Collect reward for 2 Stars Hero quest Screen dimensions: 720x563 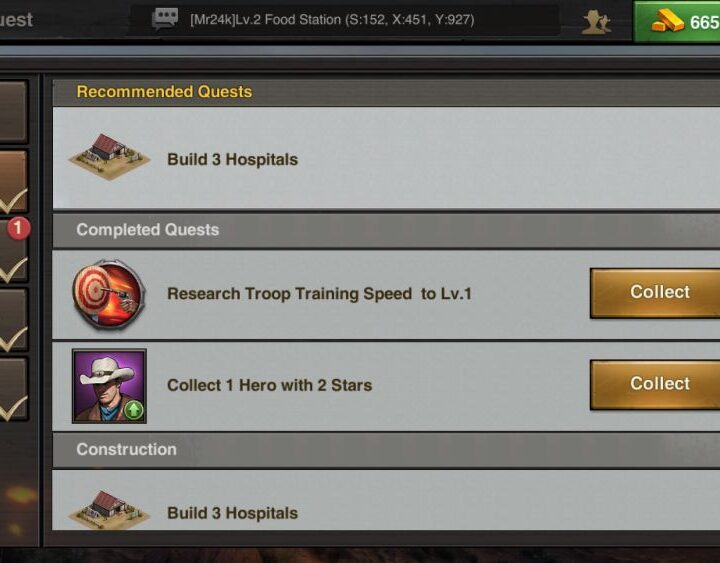[655, 385]
